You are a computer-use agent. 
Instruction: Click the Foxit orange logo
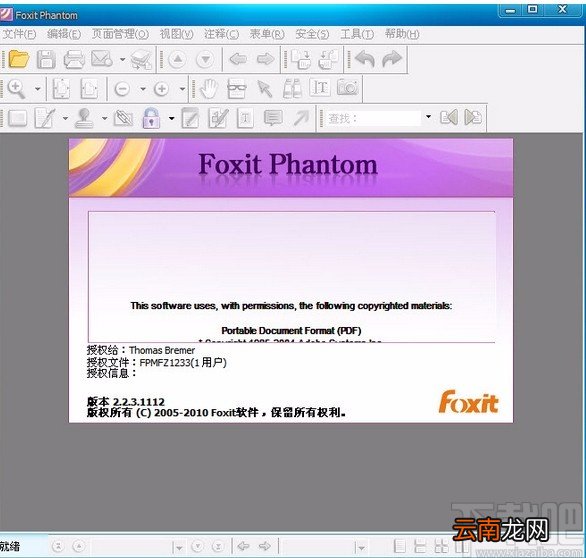[469, 402]
